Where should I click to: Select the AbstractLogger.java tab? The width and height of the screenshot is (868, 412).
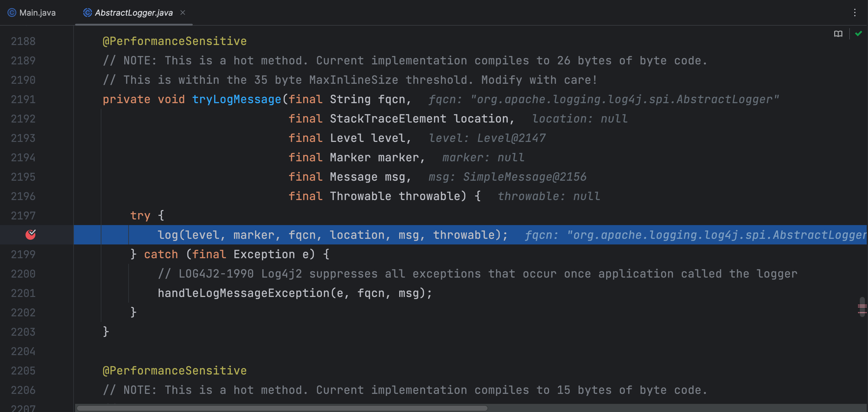[133, 13]
